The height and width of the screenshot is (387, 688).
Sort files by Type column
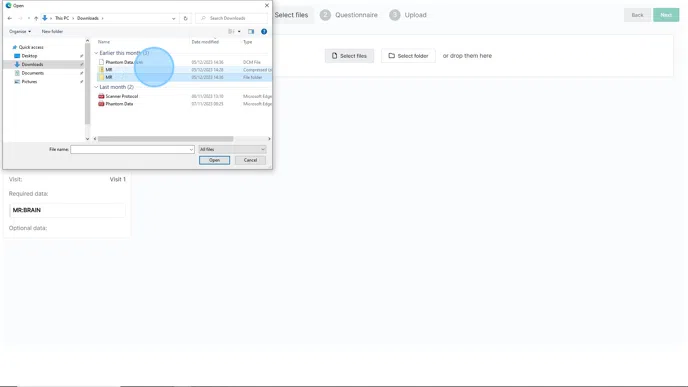(248, 42)
